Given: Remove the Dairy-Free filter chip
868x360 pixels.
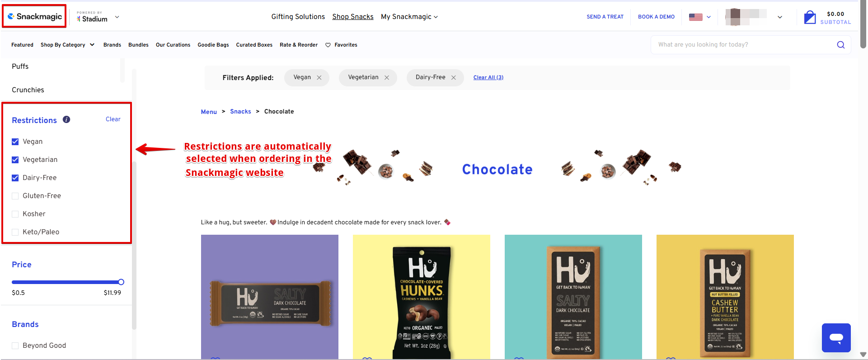Looking at the screenshot, I should [x=454, y=78].
